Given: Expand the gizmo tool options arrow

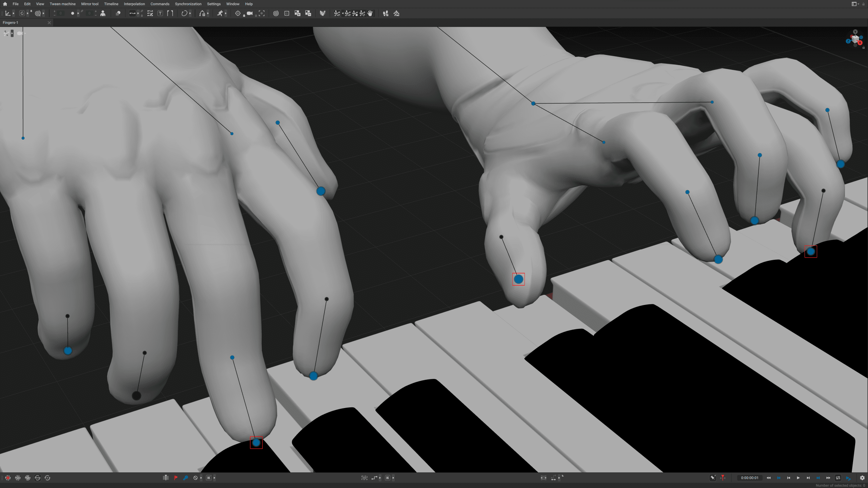Looking at the screenshot, I should [x=14, y=14].
